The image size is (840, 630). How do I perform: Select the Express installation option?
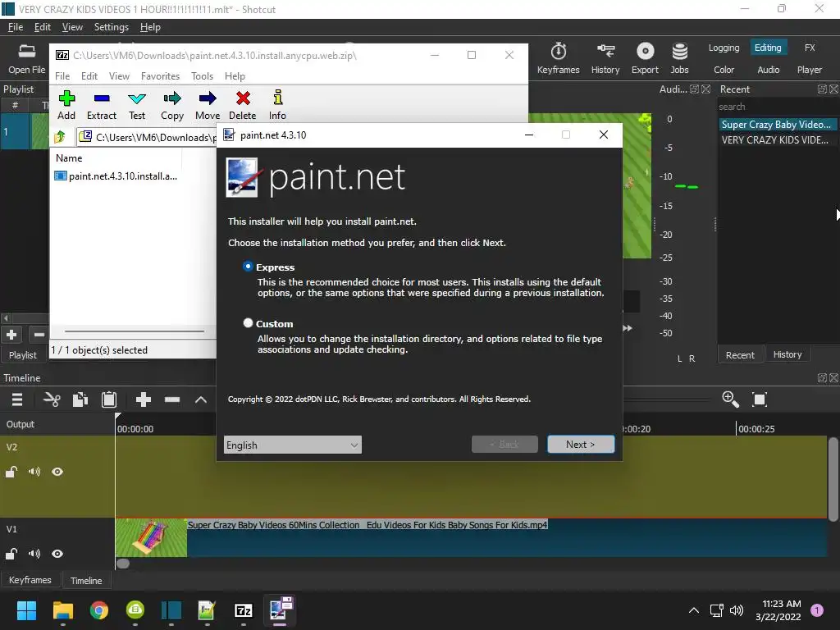[x=248, y=267]
